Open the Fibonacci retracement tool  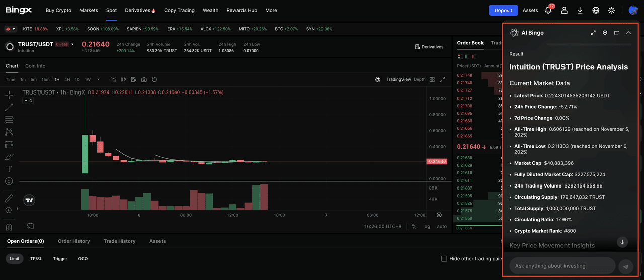tap(9, 120)
